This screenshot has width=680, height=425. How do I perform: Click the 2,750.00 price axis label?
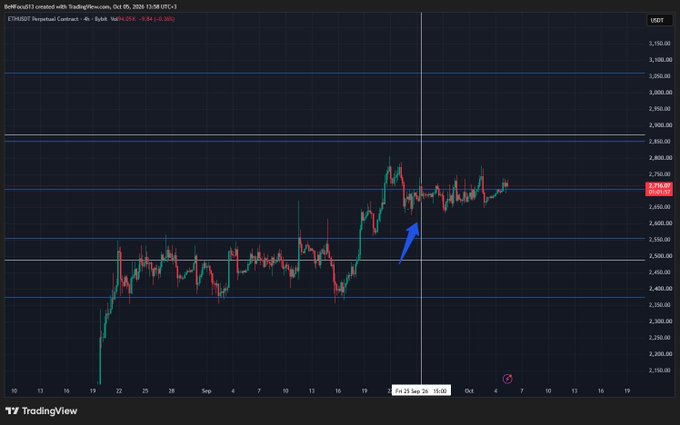tap(659, 174)
